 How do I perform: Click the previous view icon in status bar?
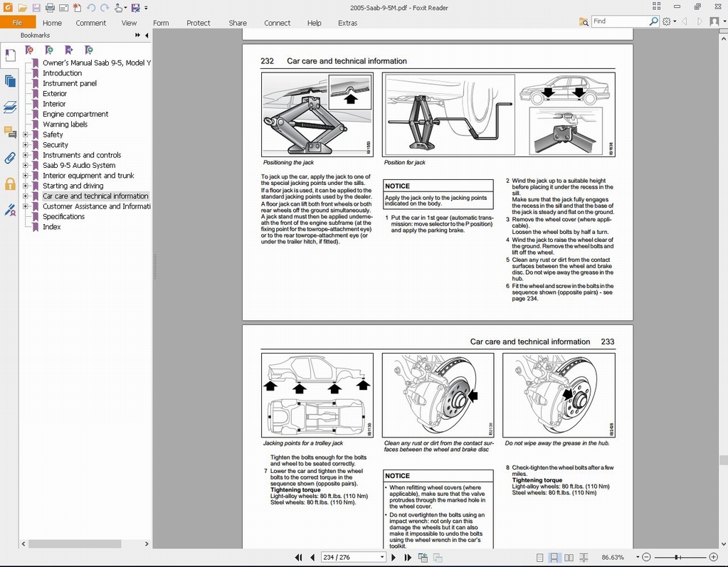pyautogui.click(x=423, y=557)
